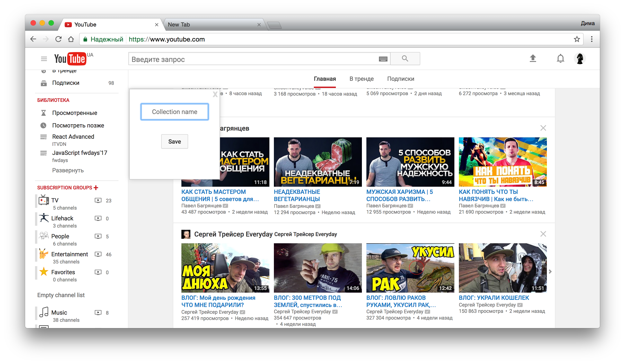Click the search magnifier button
The height and width of the screenshot is (364, 625).
(x=405, y=59)
